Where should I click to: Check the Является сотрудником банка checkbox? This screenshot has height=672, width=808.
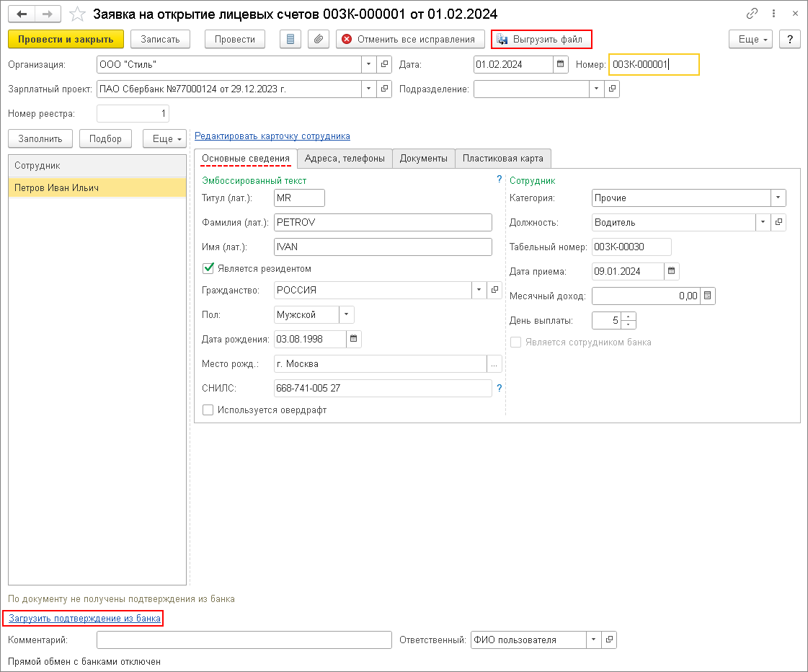pyautogui.click(x=516, y=342)
